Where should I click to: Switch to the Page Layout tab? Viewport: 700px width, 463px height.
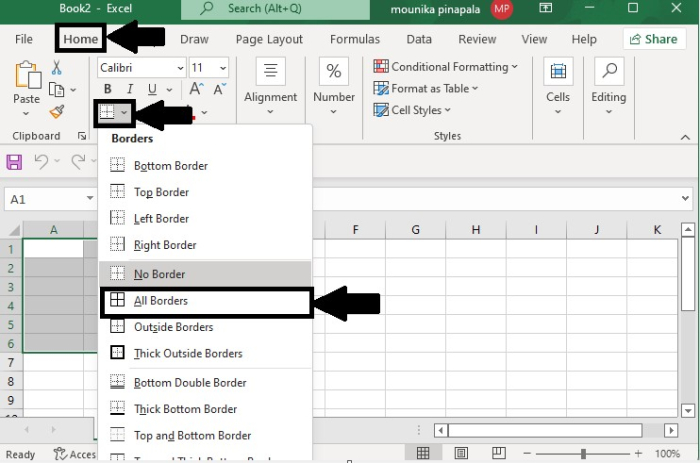(x=269, y=39)
